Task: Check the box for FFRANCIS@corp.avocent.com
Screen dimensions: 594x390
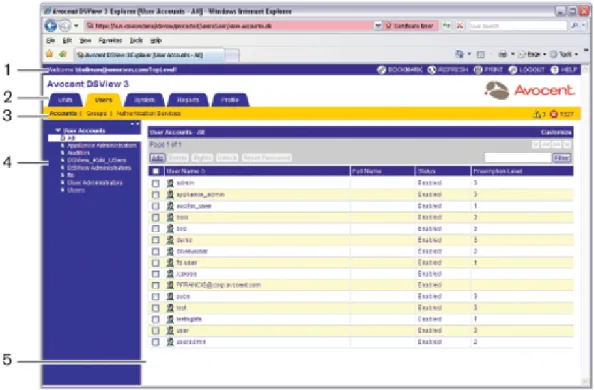Action: coord(155,285)
